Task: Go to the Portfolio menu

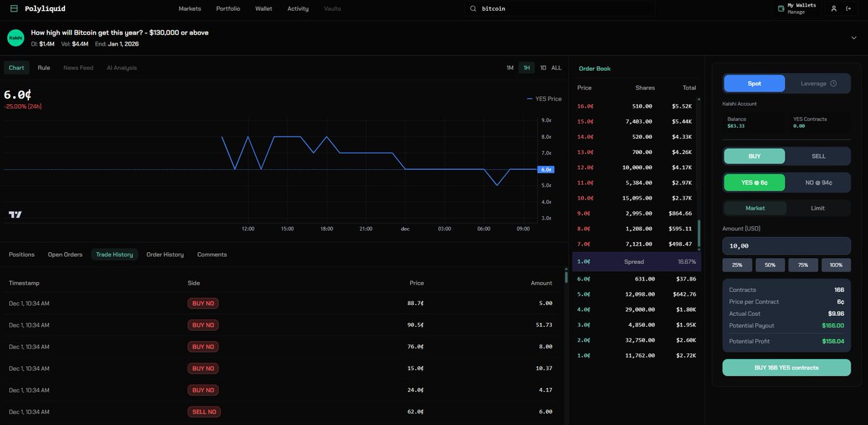Action: [x=228, y=9]
